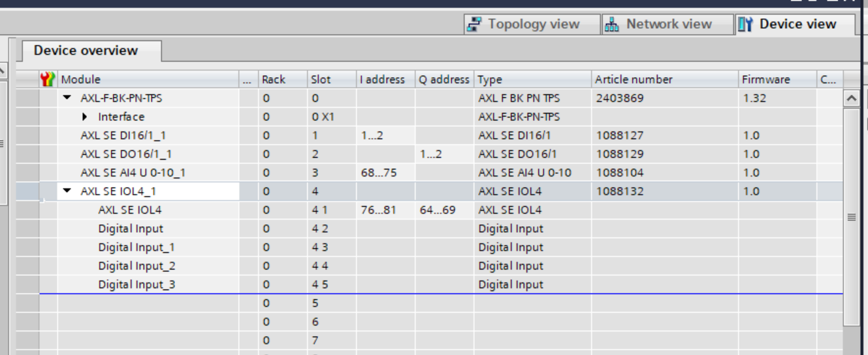
Task: Click the truncated C... column header
Action: 829,79
